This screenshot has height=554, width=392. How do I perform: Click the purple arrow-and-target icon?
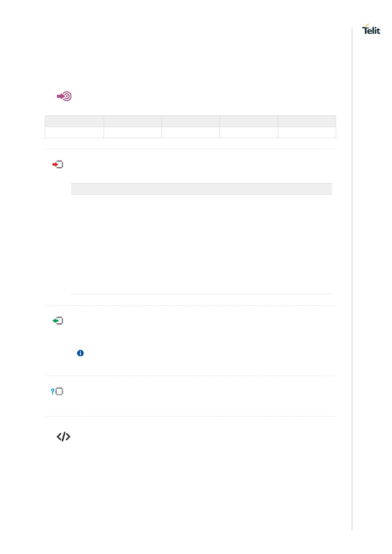[x=64, y=96]
